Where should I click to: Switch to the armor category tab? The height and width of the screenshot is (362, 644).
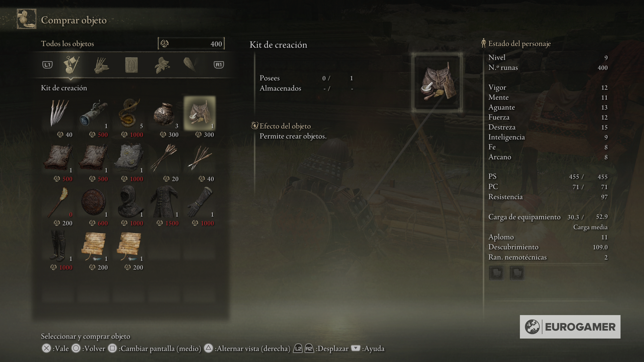click(x=131, y=65)
